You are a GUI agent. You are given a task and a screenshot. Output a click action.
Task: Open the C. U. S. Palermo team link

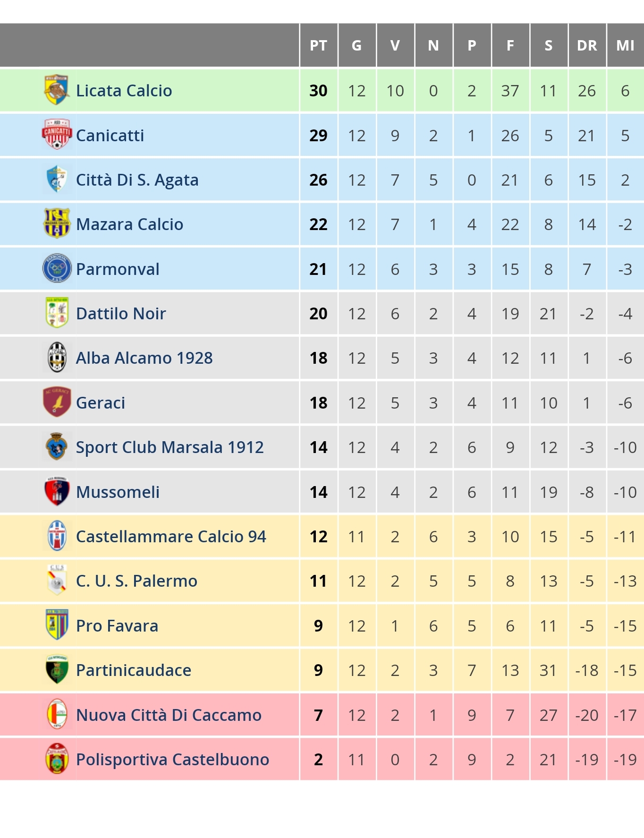[136, 581]
